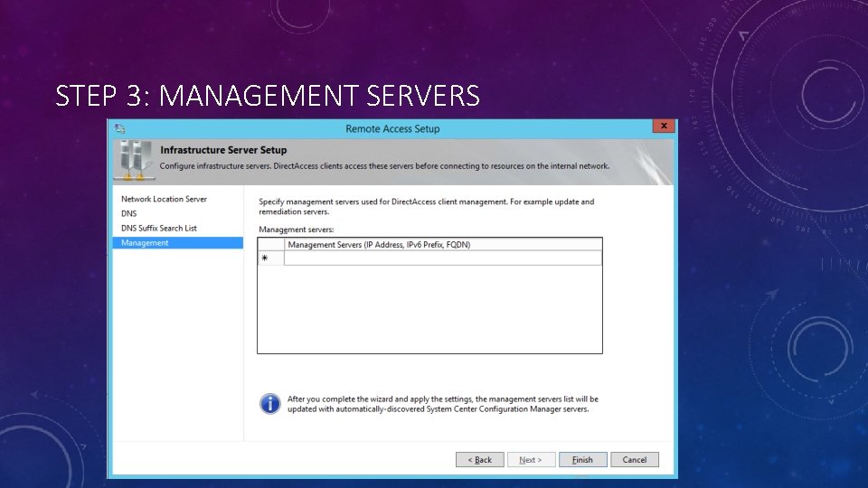Click the blue information icon
Viewport: 868px width, 488px height.
[270, 403]
